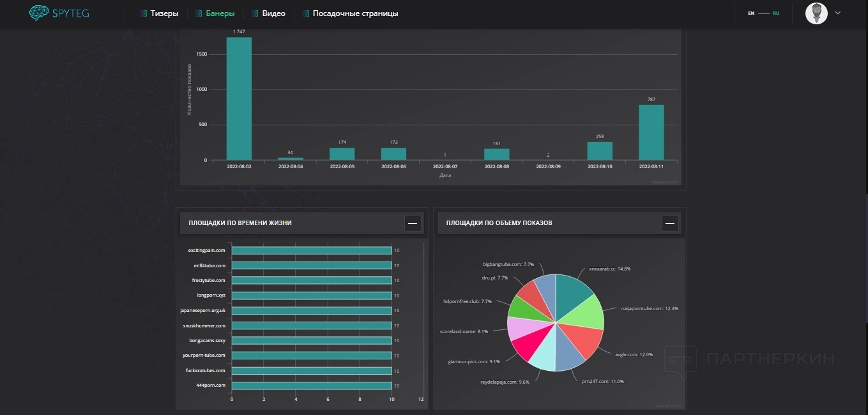Click the SPYTEG brain logo icon
This screenshot has height=415, width=868.
tap(40, 13)
